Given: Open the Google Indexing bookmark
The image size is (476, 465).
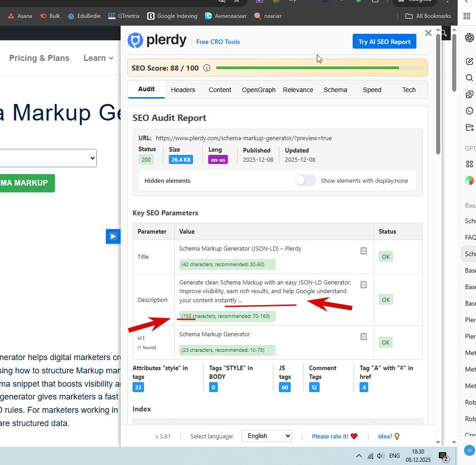Looking at the screenshot, I should [172, 16].
